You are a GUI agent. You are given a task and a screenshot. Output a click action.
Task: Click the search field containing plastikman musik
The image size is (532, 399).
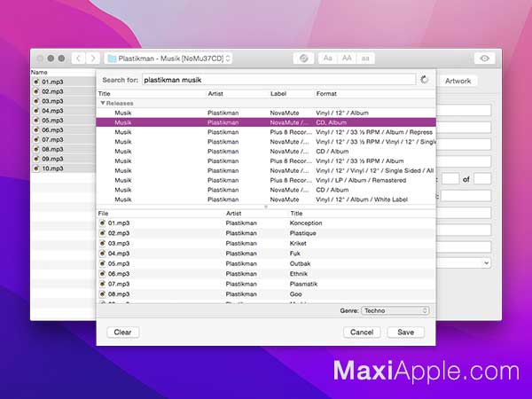tap(278, 80)
